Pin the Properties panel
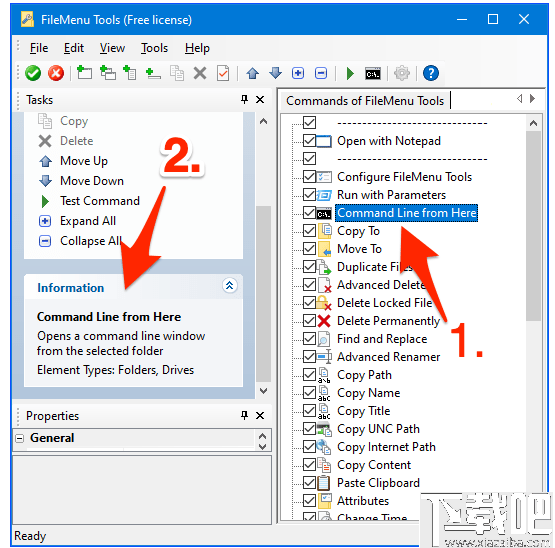Screen dimensions: 555x548 (x=244, y=415)
